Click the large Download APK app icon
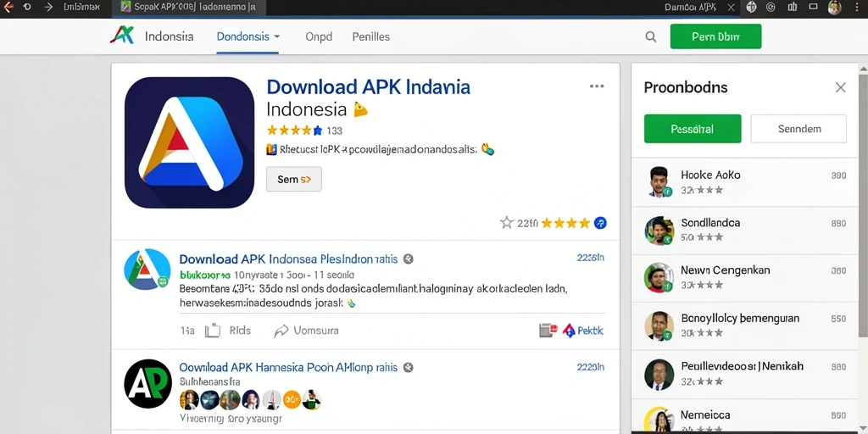This screenshot has height=434, width=868. 189,142
